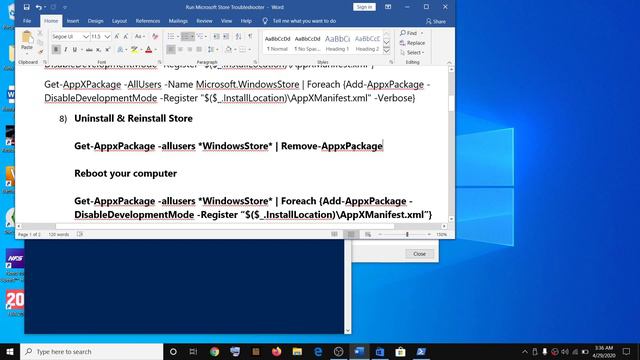Toggle Subscript formatting
Image resolution: width=640 pixels, height=360 pixels.
point(98,49)
